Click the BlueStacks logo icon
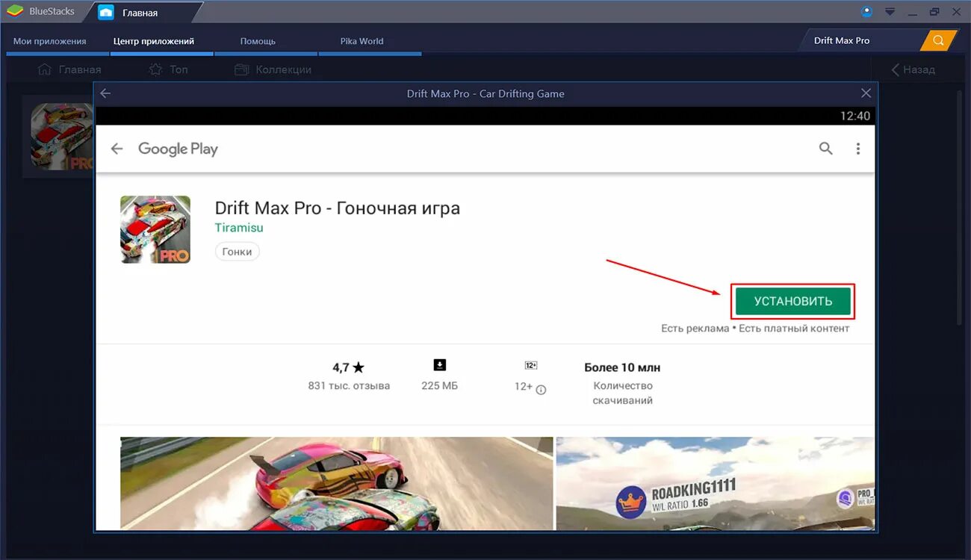Viewport: 971px width, 560px height. [x=14, y=11]
